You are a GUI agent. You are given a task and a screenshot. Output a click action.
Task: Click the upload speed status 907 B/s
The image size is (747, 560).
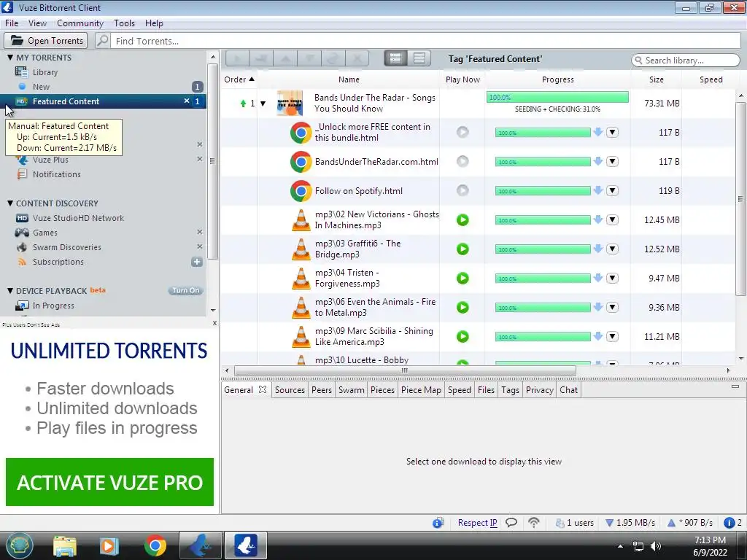(x=690, y=523)
